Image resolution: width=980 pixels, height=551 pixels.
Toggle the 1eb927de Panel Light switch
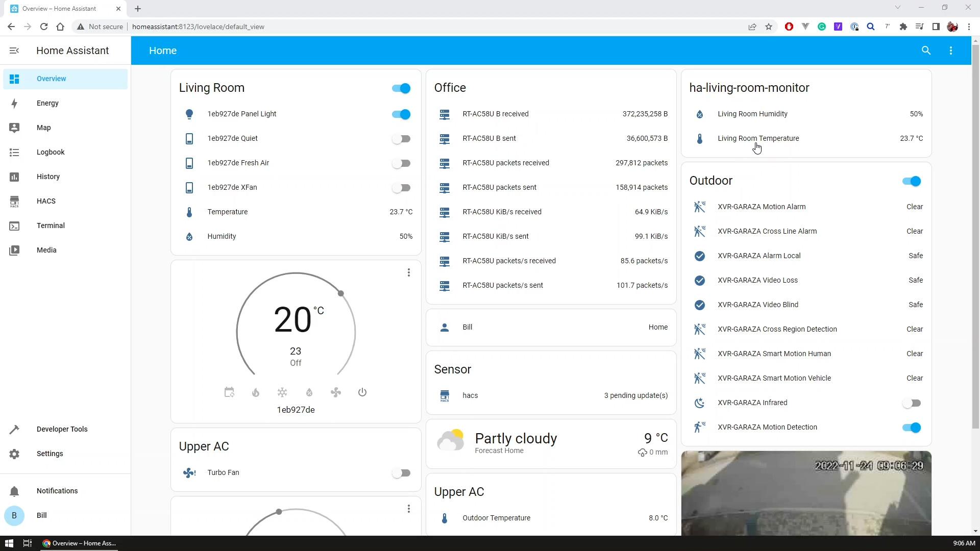coord(401,114)
